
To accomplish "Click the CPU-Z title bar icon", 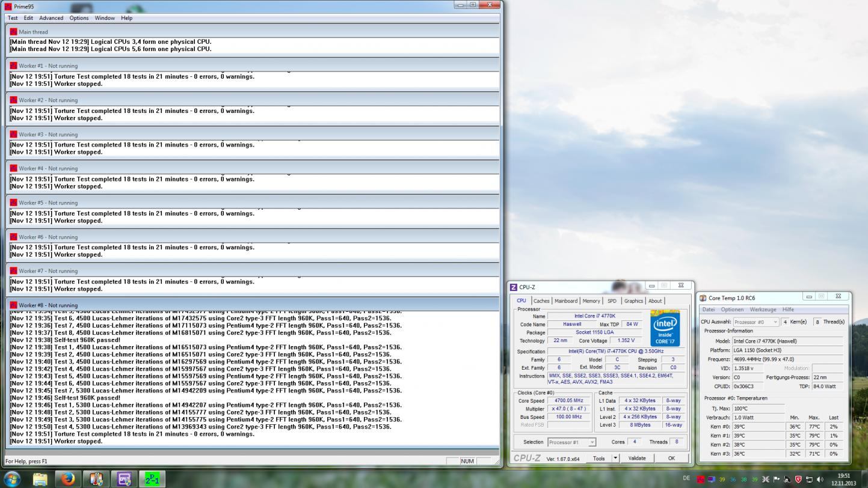I will (514, 287).
